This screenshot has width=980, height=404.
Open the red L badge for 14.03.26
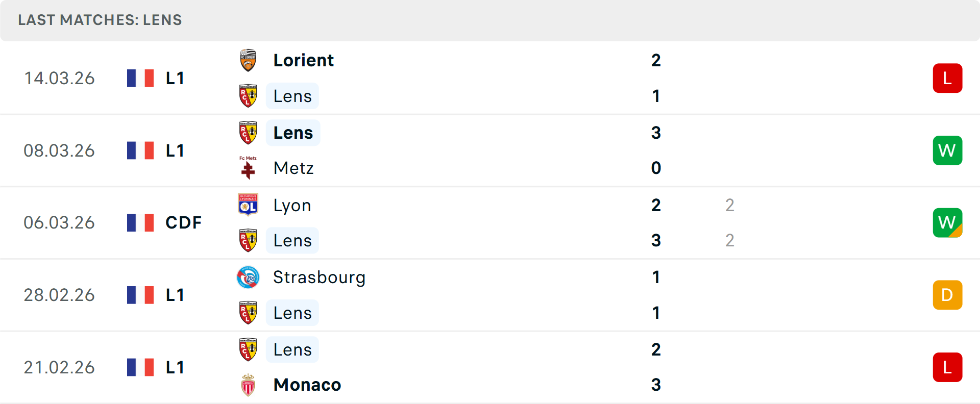pyautogui.click(x=947, y=78)
